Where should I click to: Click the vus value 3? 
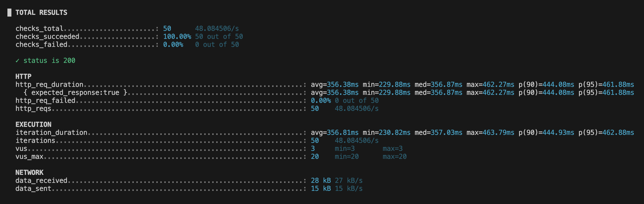(313, 149)
